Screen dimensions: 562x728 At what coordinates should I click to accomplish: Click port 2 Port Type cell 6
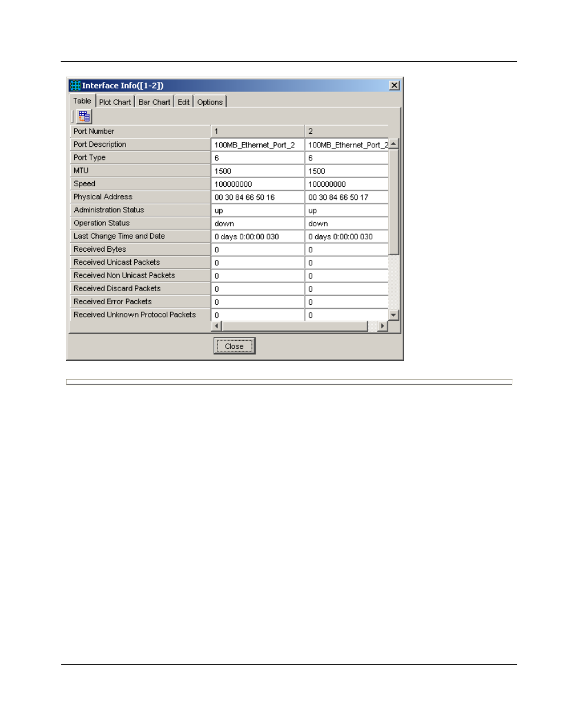pos(346,158)
